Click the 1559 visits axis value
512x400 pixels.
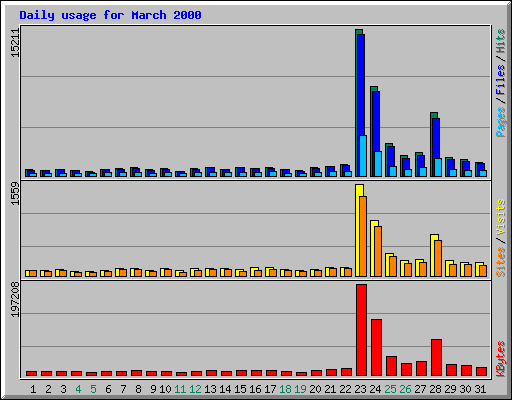pos(15,194)
